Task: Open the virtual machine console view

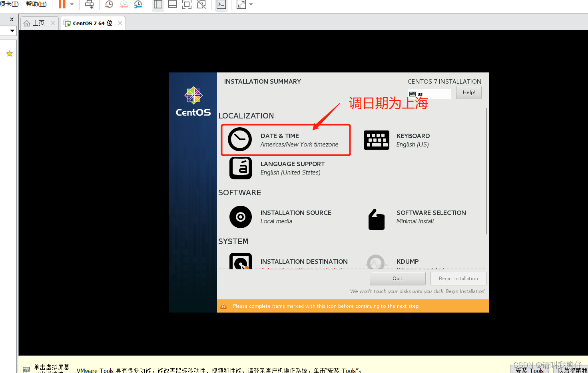Action: (x=221, y=5)
